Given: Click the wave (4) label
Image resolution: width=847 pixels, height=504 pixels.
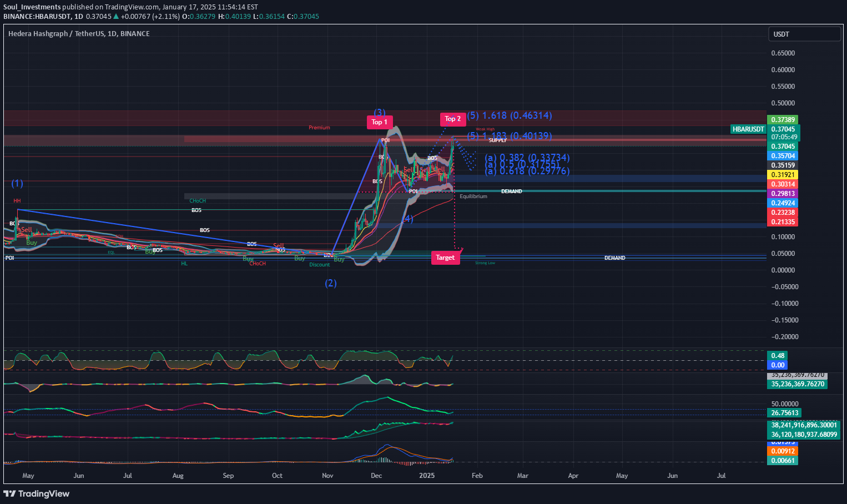Looking at the screenshot, I should point(407,219).
